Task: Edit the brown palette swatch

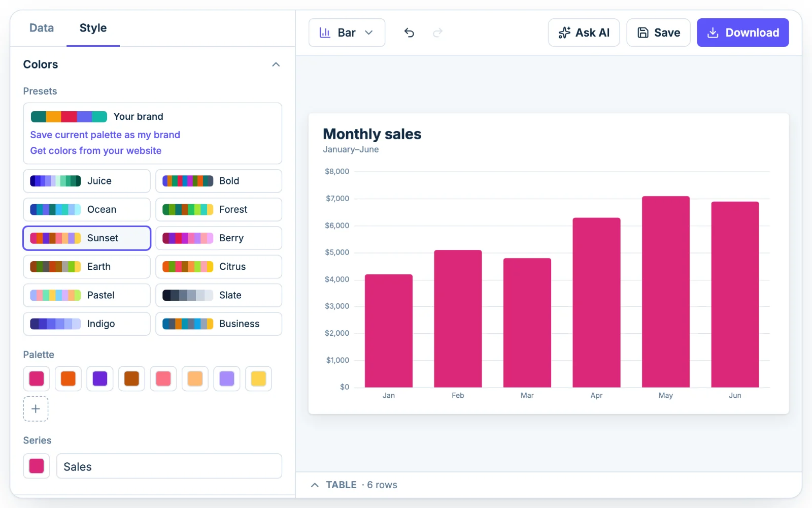Action: pyautogui.click(x=131, y=378)
